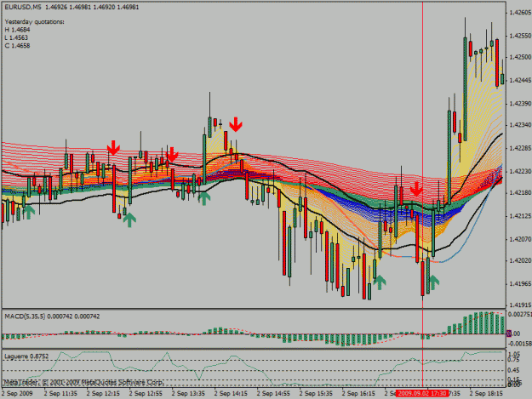
Task: Click the 0.75 level on Laguerre scale
Action: click(x=515, y=360)
